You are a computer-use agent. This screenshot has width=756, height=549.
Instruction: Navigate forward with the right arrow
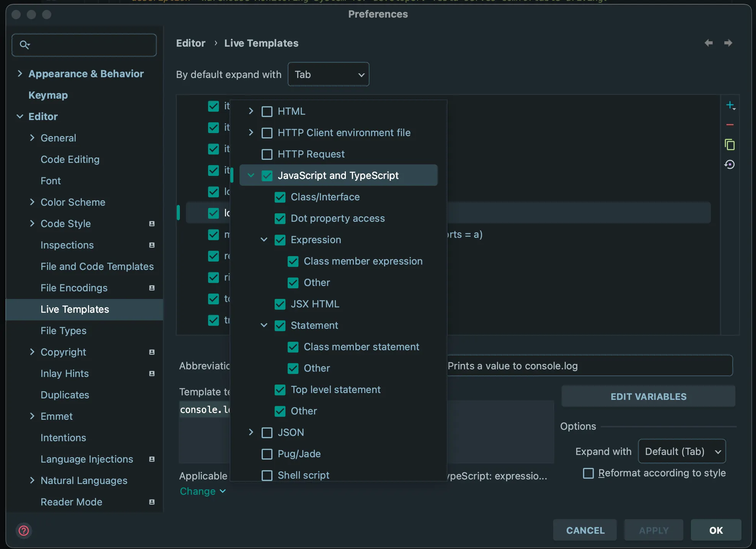pyautogui.click(x=728, y=43)
